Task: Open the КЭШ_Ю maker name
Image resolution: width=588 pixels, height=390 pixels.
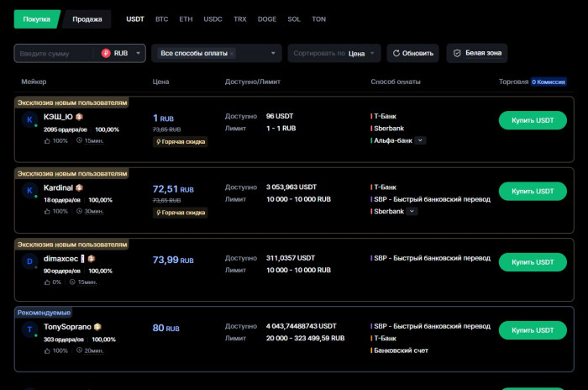Action: 58,117
